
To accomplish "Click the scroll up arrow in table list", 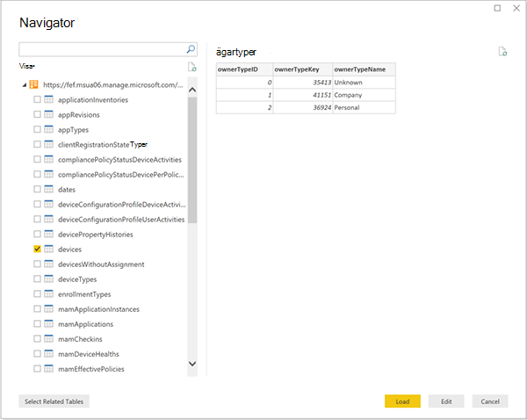I will pyautogui.click(x=192, y=90).
